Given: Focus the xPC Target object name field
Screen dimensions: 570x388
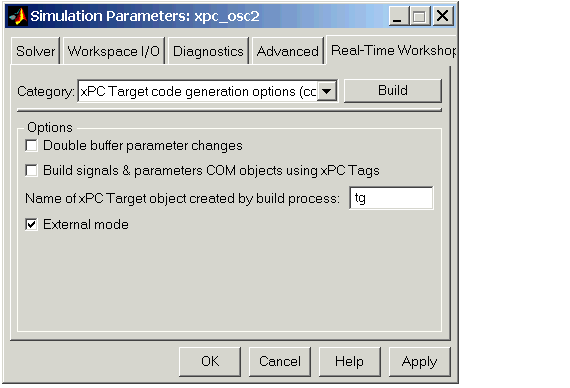Looking at the screenshot, I should (391, 198).
